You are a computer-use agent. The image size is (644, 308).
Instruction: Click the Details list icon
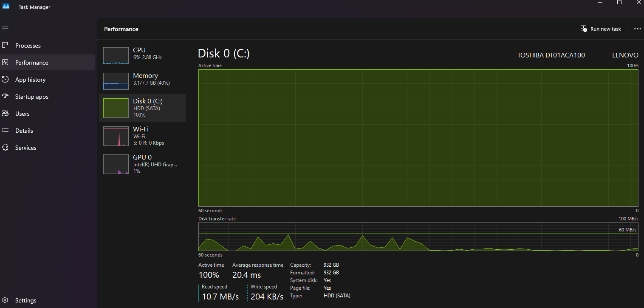tap(5, 130)
